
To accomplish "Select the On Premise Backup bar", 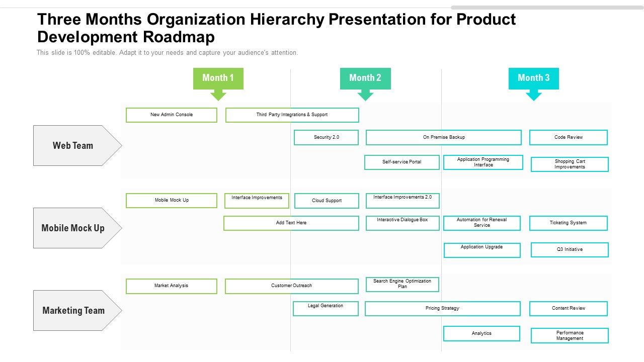I will click(x=444, y=137).
